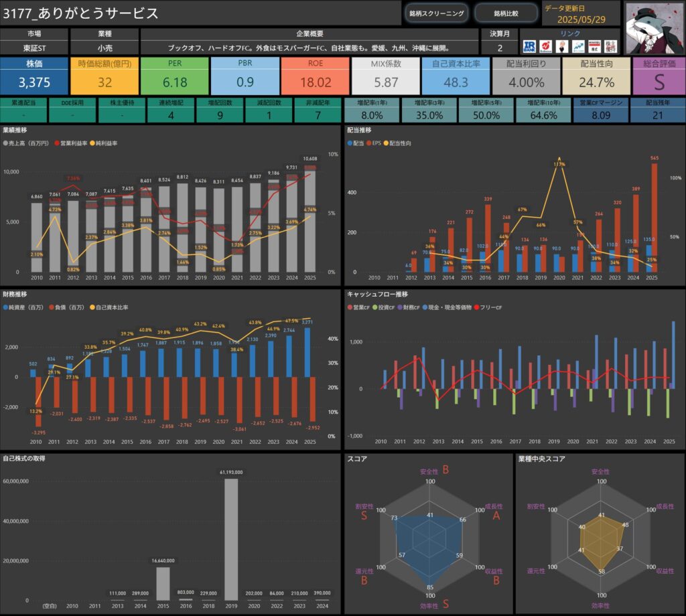686x616 pixels.
Task: Open the rising chart arrow link icon
Action: point(577,46)
